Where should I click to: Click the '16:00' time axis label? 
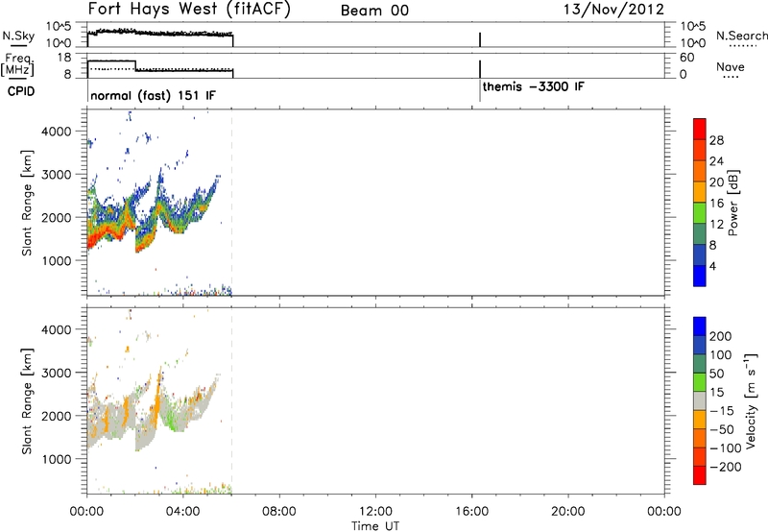(x=471, y=512)
